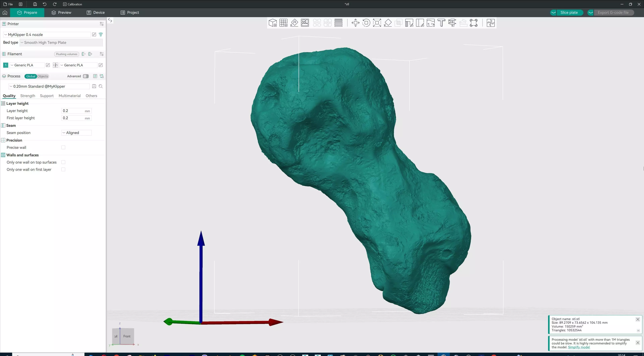The width and height of the screenshot is (644, 356).
Task: Open the Slice plate options arrow
Action: [x=553, y=13]
